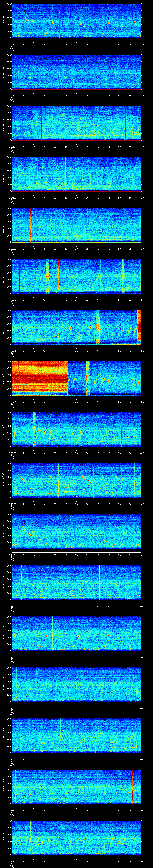This screenshot has height=868, width=153.
Task: Click the 12:10:00 time axis label
Action: [x=12, y=504]
